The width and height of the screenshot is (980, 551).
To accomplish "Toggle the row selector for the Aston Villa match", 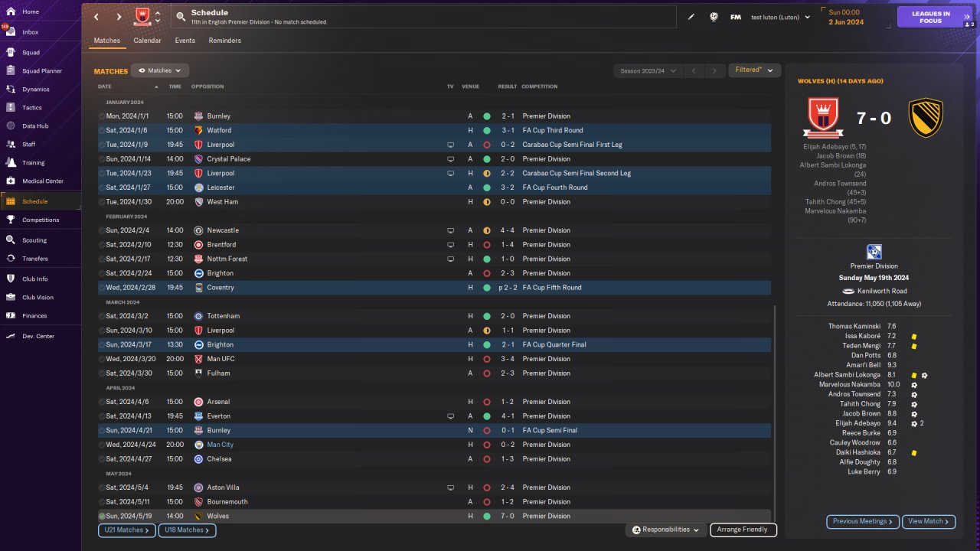I will tap(102, 487).
